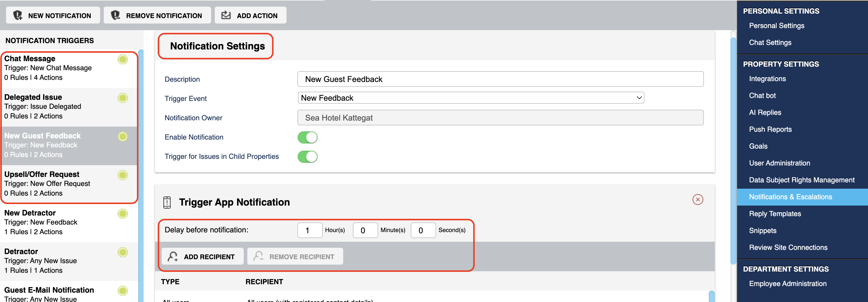Click the delay Hour(s) input

pyautogui.click(x=310, y=230)
